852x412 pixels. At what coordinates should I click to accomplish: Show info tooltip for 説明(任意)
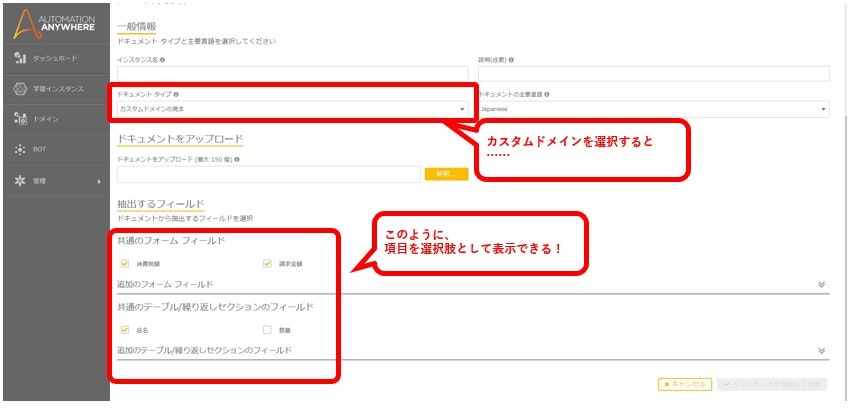point(511,60)
